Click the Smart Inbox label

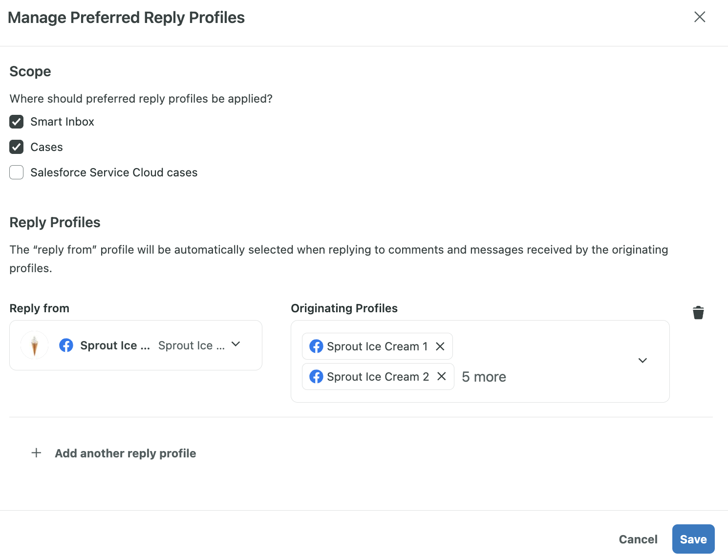62,122
